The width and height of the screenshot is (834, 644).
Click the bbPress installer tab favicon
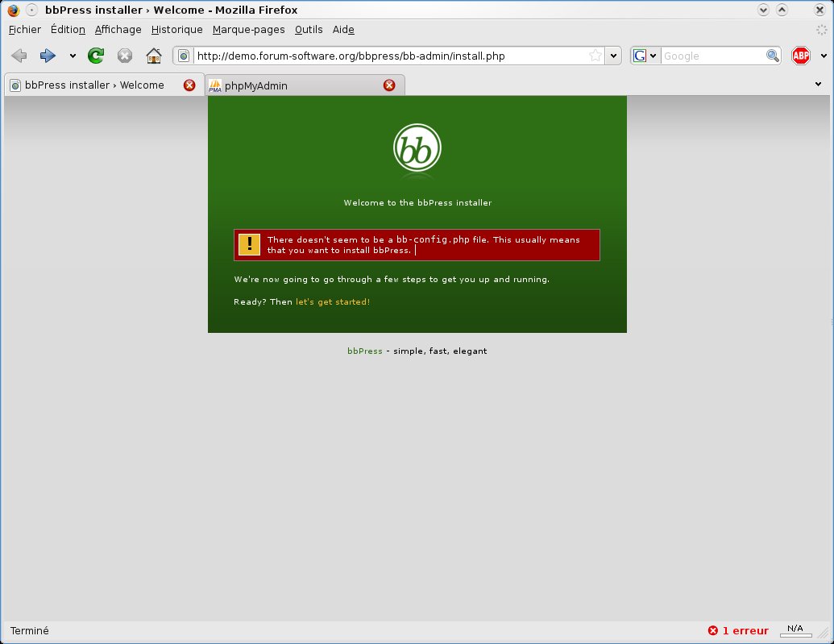(15, 85)
